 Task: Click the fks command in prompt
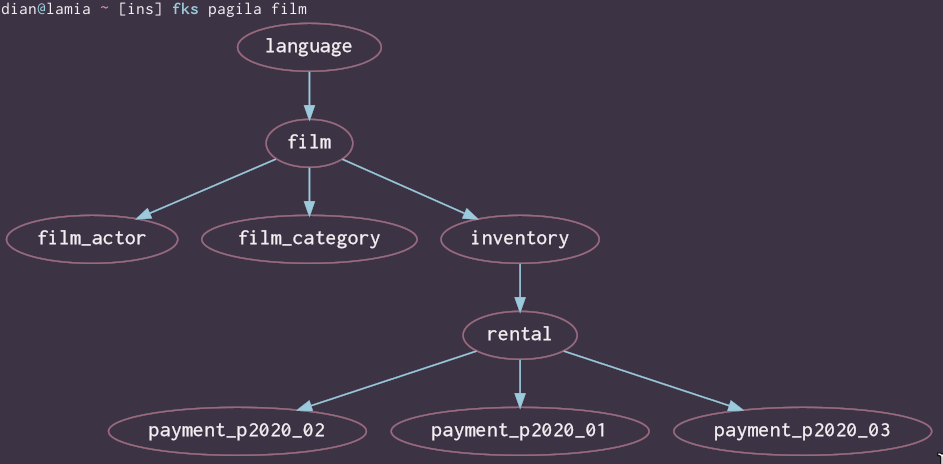(185, 9)
